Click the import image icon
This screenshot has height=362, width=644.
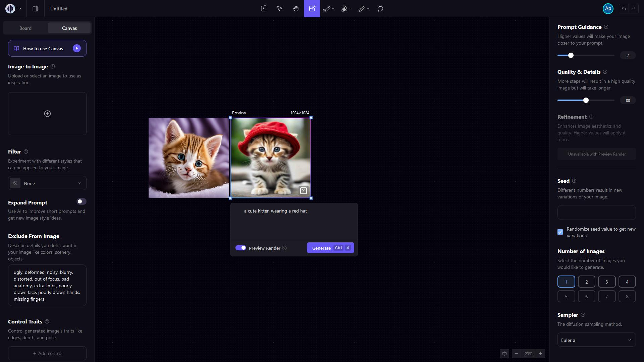(x=264, y=9)
